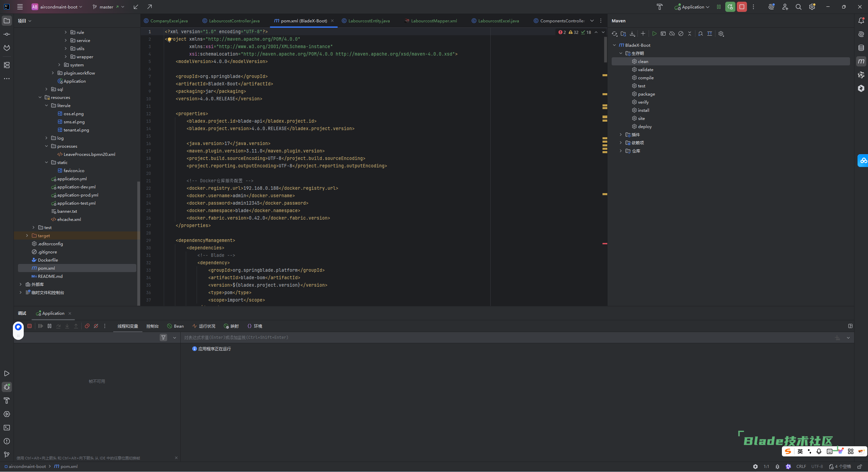Screen dimensions: 868x472
Task: Run Maven build with green play icon
Action: (654, 34)
